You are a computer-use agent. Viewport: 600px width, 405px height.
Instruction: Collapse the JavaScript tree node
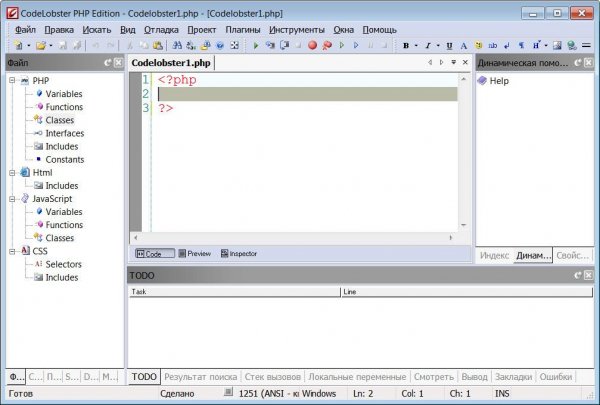pyautogui.click(x=12, y=199)
